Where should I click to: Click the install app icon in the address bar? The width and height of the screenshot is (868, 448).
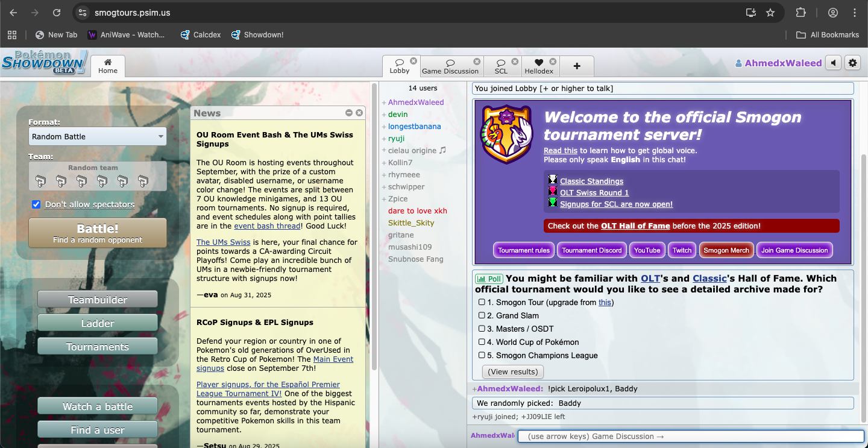pyautogui.click(x=750, y=13)
